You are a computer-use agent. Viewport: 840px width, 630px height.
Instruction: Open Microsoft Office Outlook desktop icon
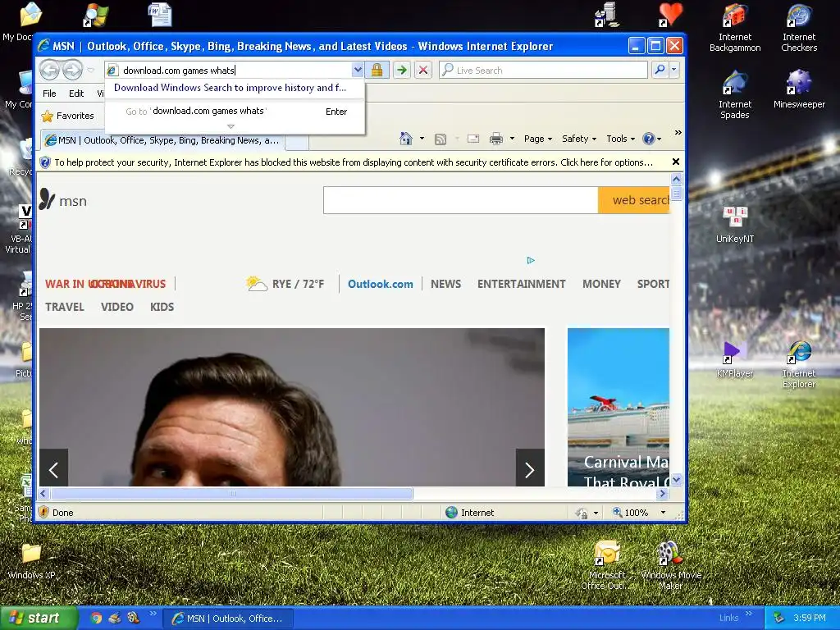pyautogui.click(x=606, y=566)
